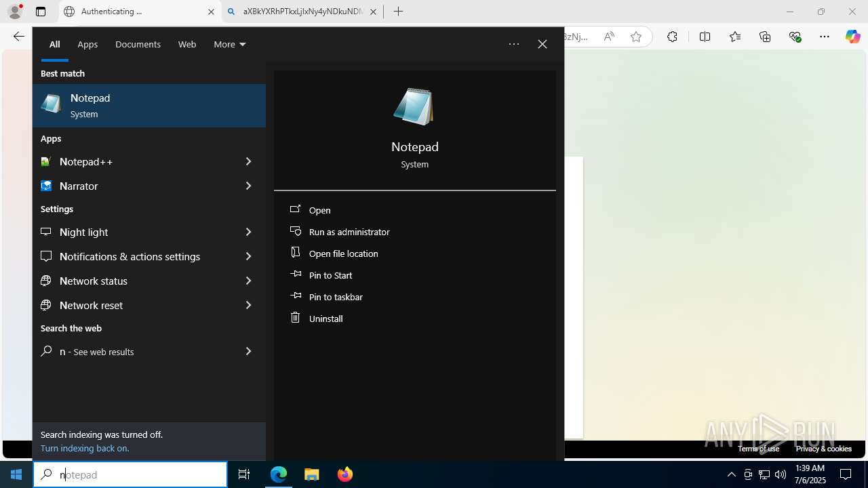Click the volume speaker tray icon
This screenshot has width=868, height=488.
[x=780, y=474]
